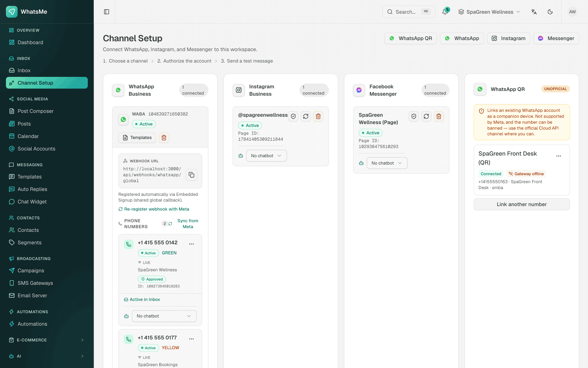
Task: Switch to dark mode moon icon
Action: coord(550,12)
